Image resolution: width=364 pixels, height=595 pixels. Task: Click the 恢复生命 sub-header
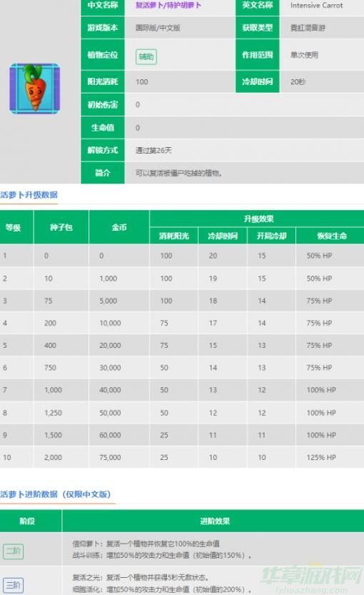click(x=331, y=236)
